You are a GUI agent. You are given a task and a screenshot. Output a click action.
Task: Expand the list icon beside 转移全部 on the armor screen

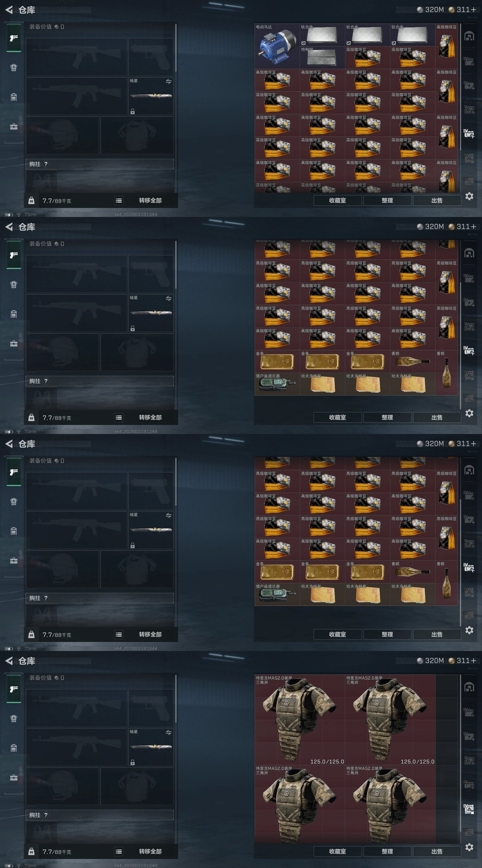119,851
